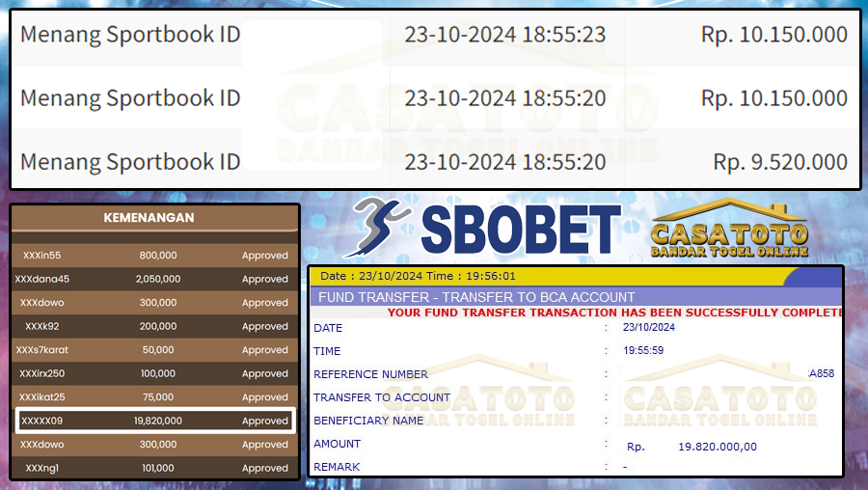Click the SBOBET brand text
Image resolution: width=868 pixels, height=490 pixels.
(521, 231)
